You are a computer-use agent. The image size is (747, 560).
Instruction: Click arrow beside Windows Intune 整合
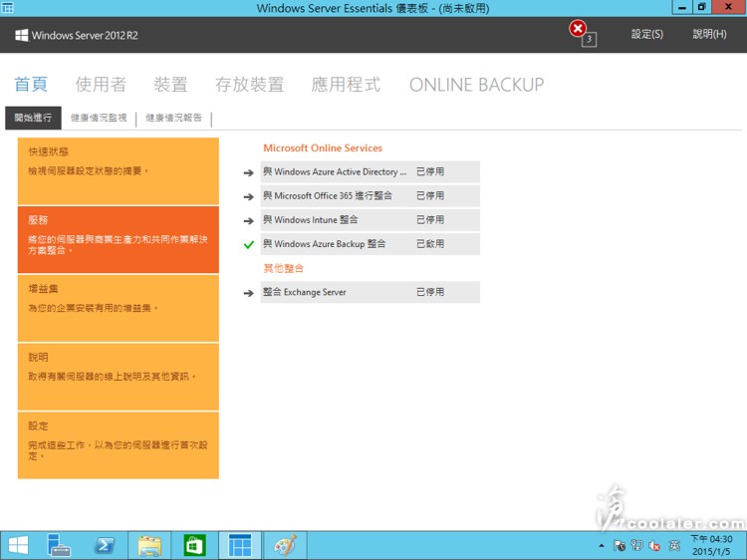click(x=248, y=220)
